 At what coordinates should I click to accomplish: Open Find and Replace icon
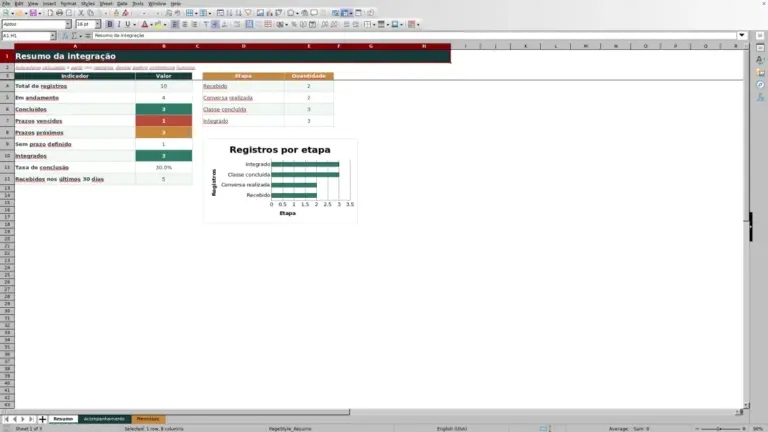tap(168, 13)
